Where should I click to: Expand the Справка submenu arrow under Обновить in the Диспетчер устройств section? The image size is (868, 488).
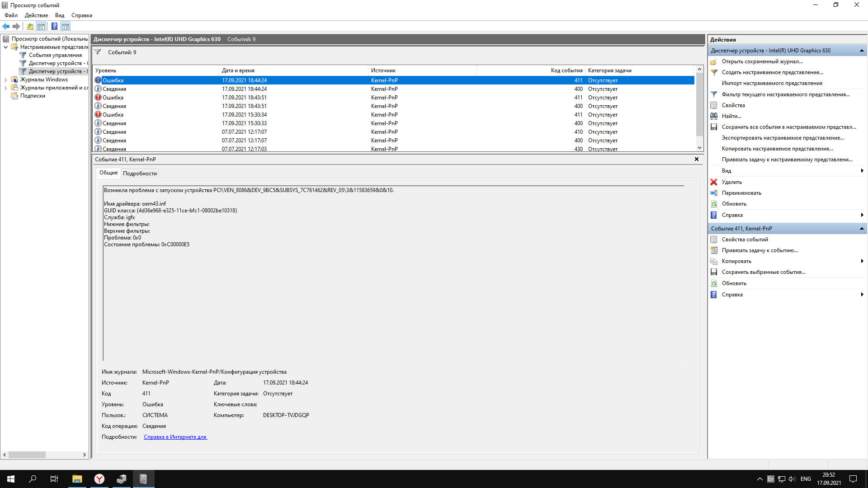coord(862,215)
